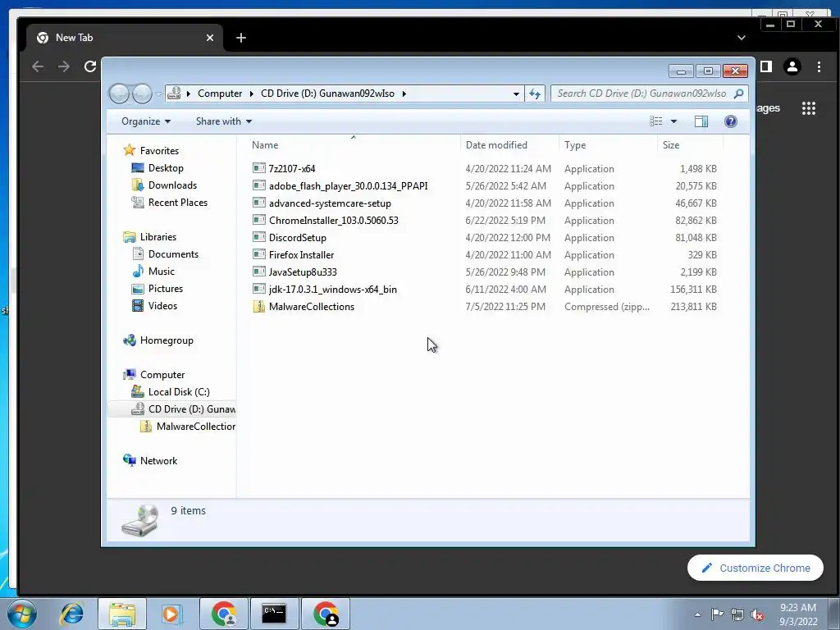Viewport: 840px width, 630px height.
Task: Open Explorer help icon
Action: 731,121
